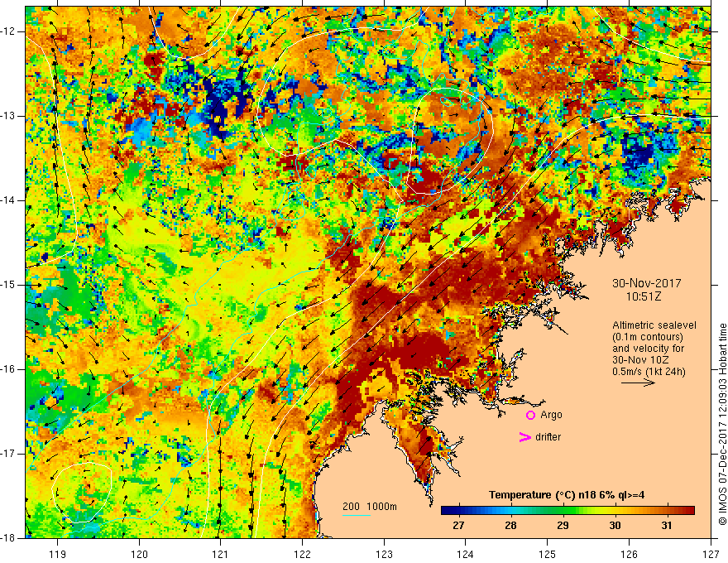
Task: Click longitude axis label '122'
Action: [302, 554]
